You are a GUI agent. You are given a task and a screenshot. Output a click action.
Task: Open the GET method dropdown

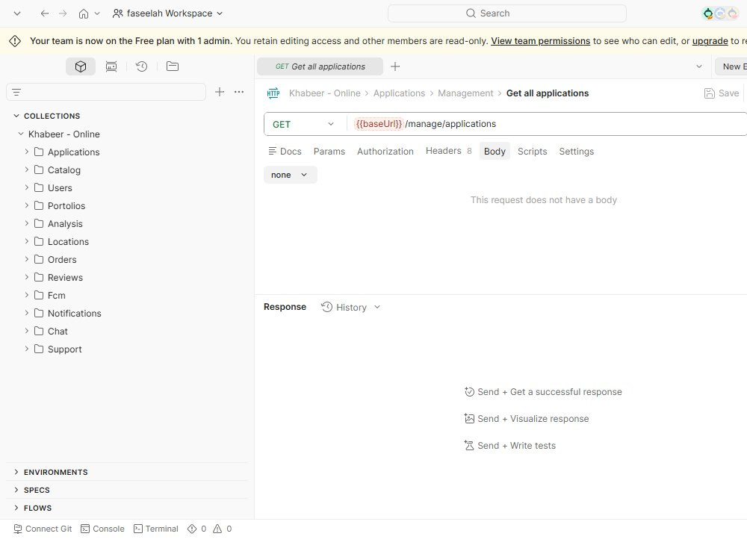pos(303,124)
